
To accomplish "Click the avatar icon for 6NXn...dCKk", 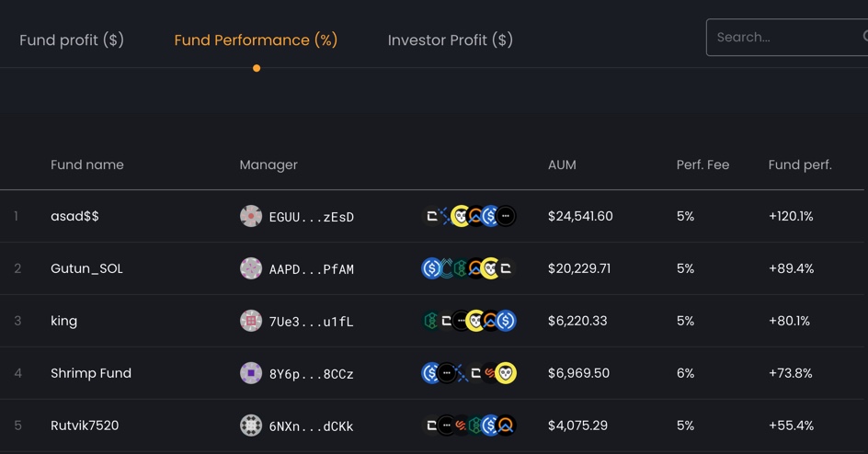I will click(251, 426).
